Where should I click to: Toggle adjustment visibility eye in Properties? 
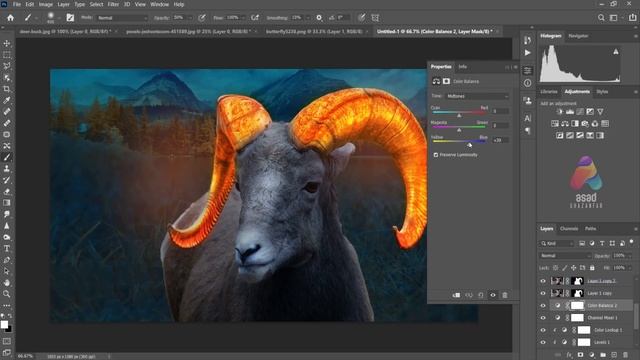coord(493,295)
